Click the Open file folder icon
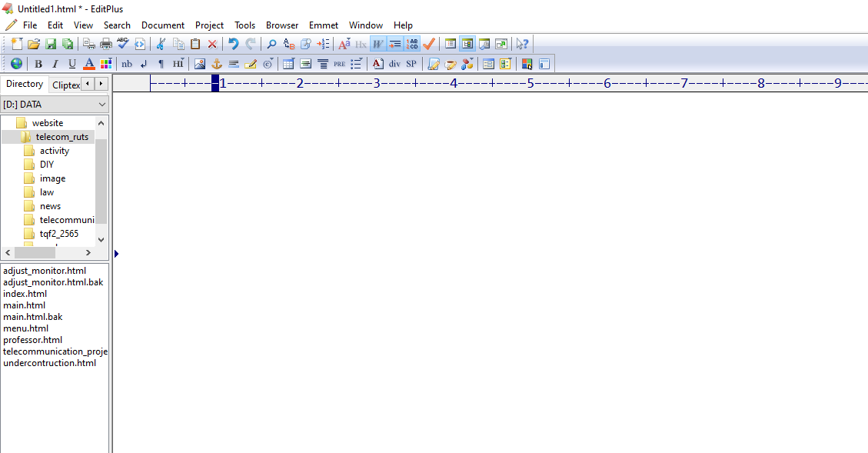Viewport: 868px width, 453px height. (x=34, y=44)
